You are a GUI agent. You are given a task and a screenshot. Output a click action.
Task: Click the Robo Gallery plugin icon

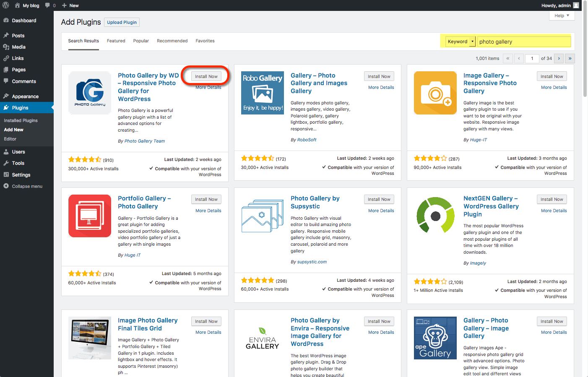click(263, 93)
